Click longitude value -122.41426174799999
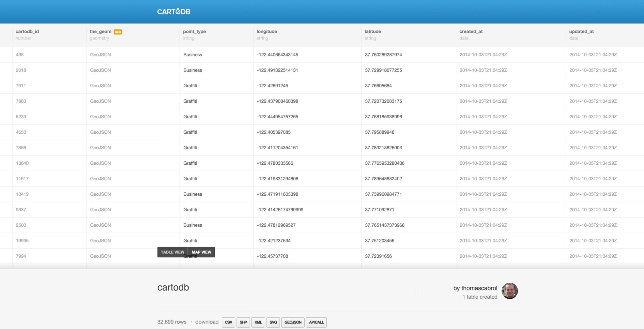The width and height of the screenshot is (644, 329). tap(280, 210)
